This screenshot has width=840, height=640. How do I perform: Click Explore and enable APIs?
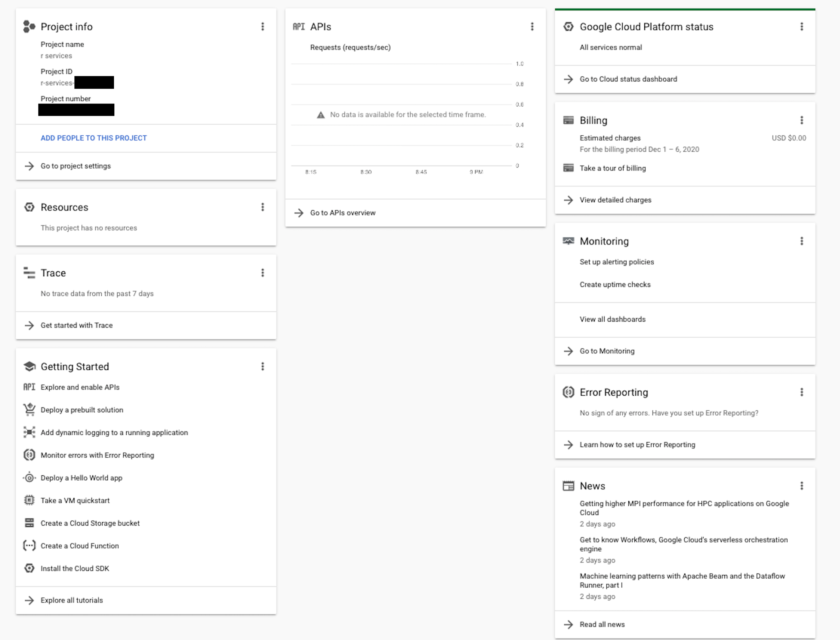click(x=80, y=387)
